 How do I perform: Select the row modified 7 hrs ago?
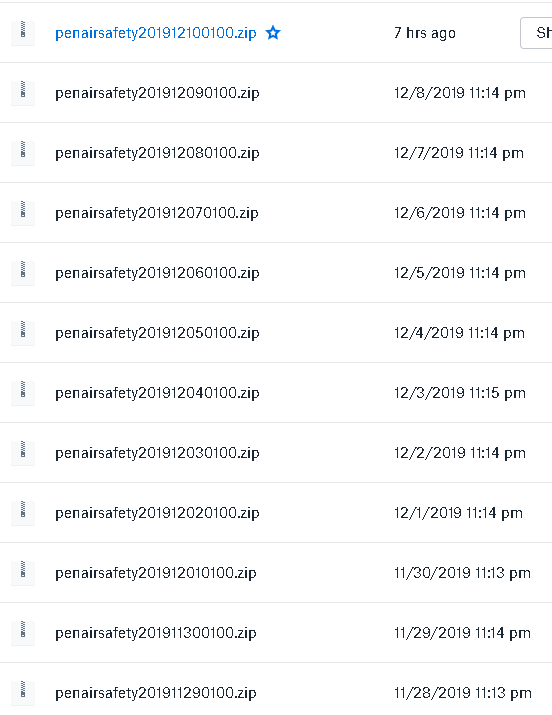276,32
